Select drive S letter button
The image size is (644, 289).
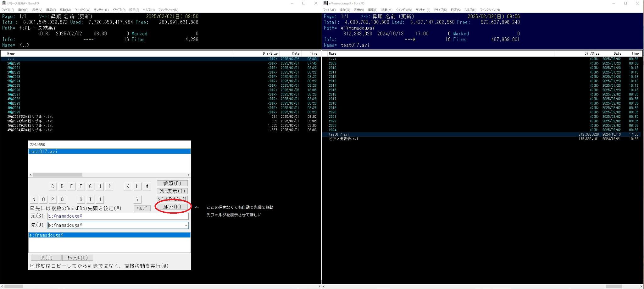(81, 199)
